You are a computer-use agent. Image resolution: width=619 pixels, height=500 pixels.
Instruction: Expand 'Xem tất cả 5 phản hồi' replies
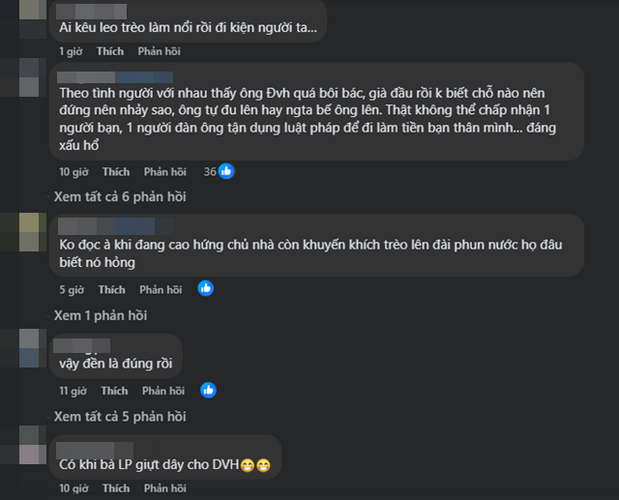[x=120, y=416]
